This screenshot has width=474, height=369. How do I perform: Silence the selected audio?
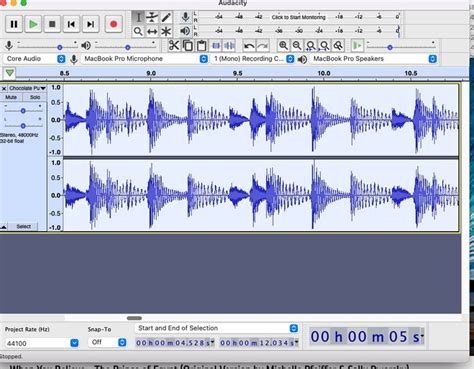tap(229, 45)
